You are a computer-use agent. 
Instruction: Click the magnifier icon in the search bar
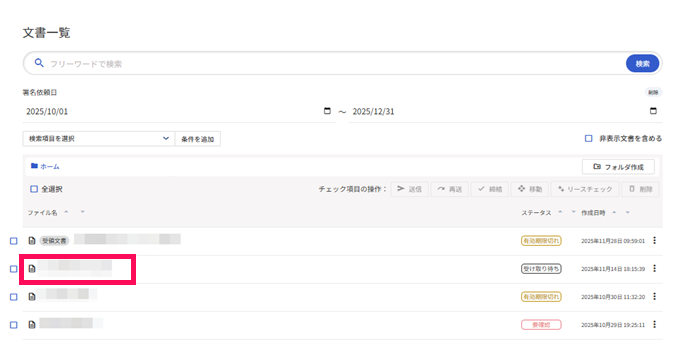[x=39, y=63]
